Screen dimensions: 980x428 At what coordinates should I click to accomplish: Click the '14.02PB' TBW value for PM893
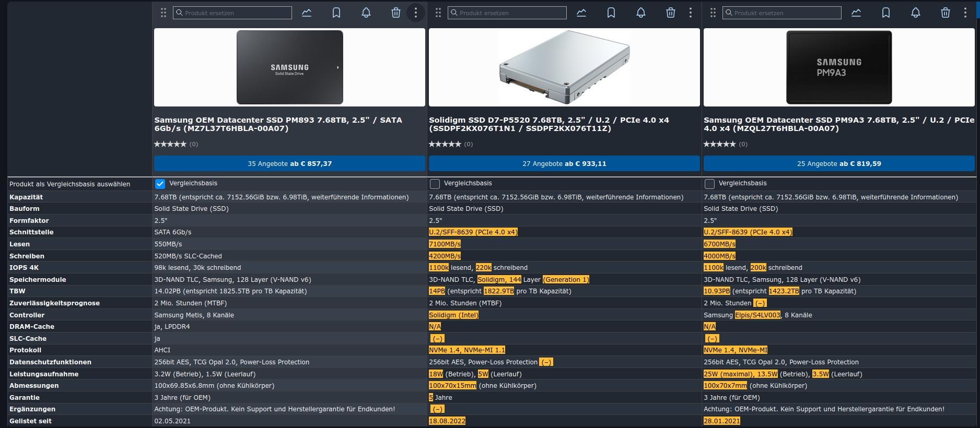coord(167,291)
